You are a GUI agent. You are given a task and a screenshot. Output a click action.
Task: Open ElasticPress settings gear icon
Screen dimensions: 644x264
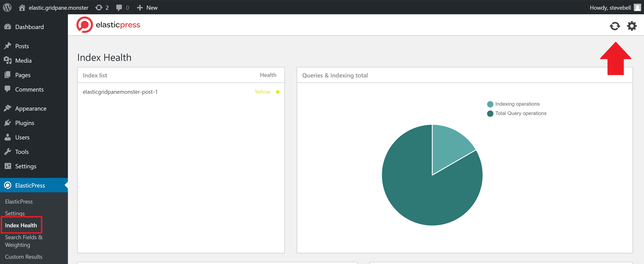[632, 26]
